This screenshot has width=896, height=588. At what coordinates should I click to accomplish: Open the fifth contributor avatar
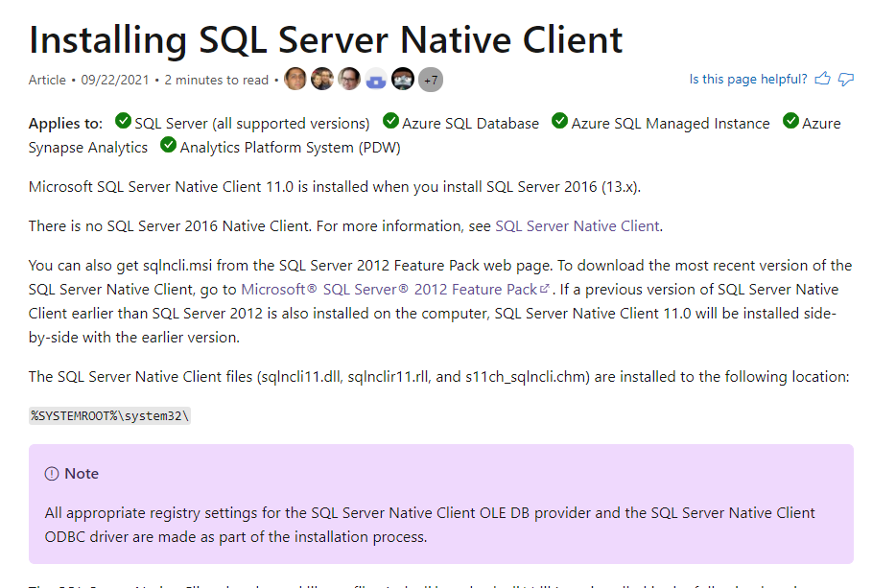tap(403, 79)
